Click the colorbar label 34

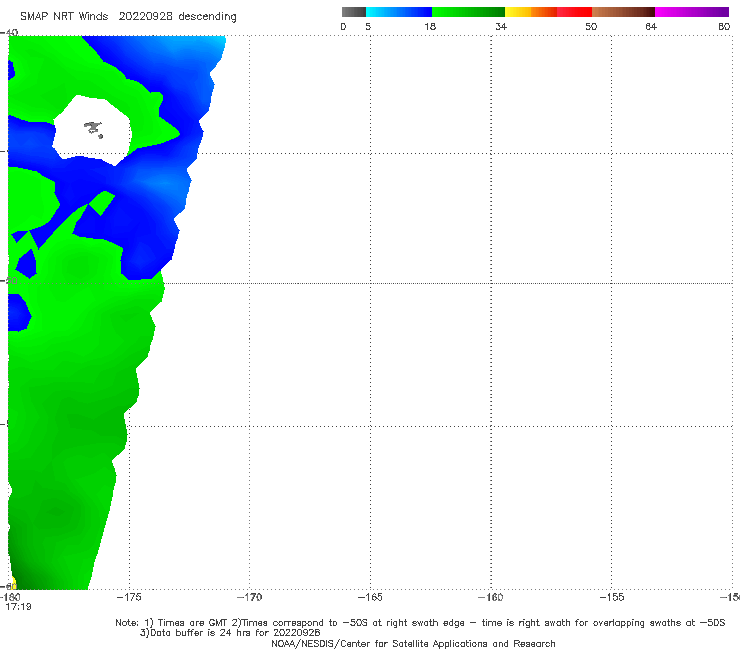pos(501,26)
